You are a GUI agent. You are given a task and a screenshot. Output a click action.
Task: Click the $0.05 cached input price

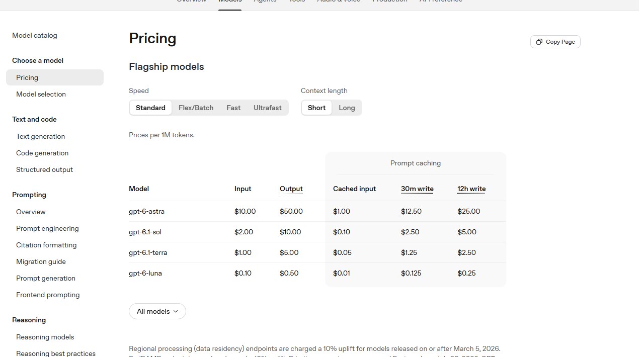click(x=342, y=252)
